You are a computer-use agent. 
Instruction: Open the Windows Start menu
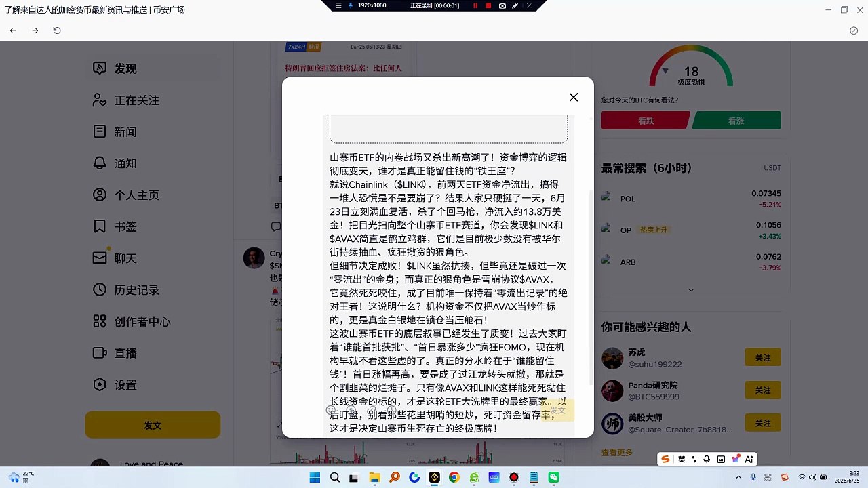coord(315,477)
